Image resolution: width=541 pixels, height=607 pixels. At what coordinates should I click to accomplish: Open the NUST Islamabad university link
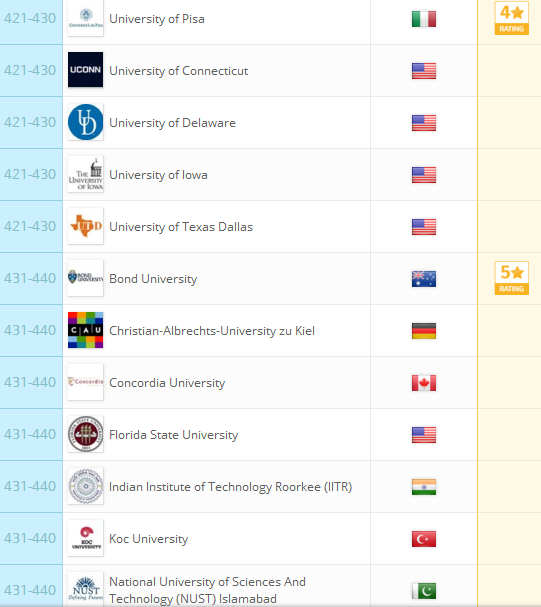(207, 590)
